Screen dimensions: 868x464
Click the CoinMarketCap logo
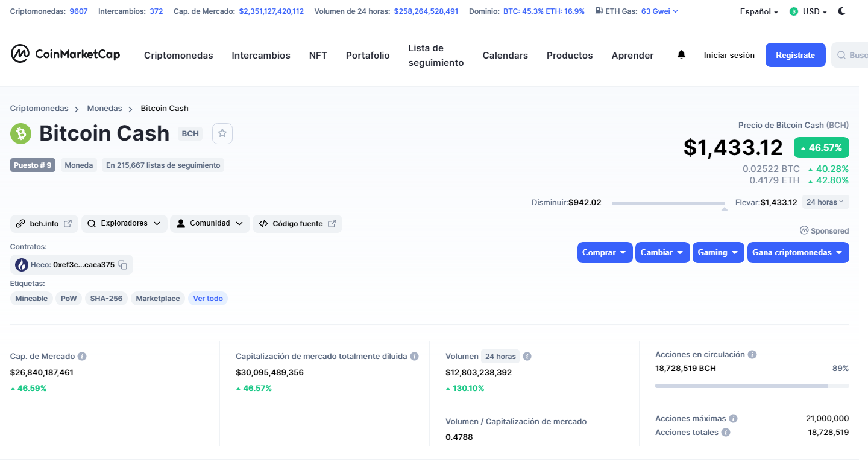65,54
